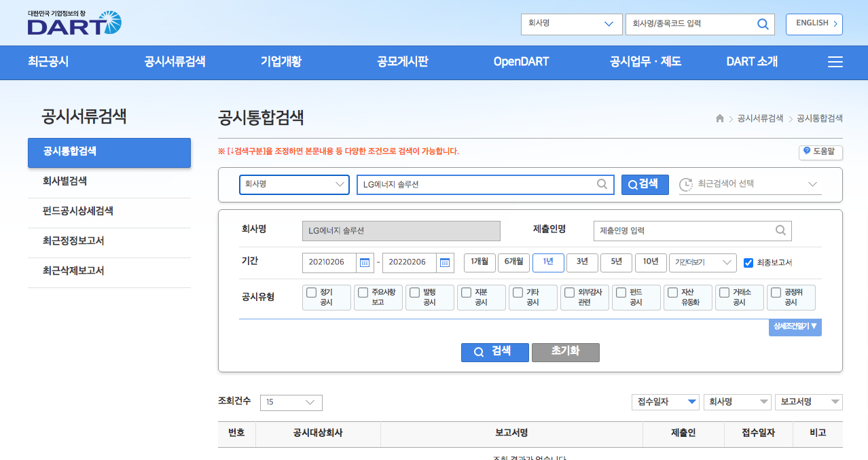The height and width of the screenshot is (460, 868).
Task: Open 기업개황 menu
Action: tap(281, 62)
